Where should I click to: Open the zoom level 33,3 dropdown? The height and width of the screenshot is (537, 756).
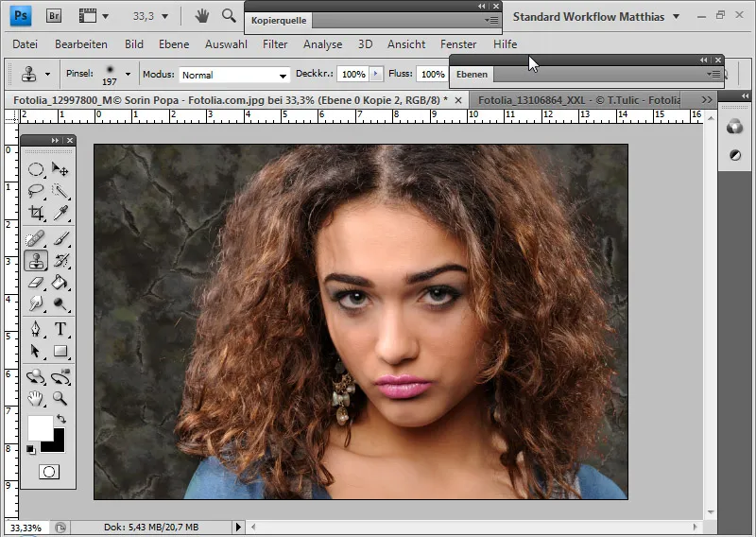click(164, 16)
